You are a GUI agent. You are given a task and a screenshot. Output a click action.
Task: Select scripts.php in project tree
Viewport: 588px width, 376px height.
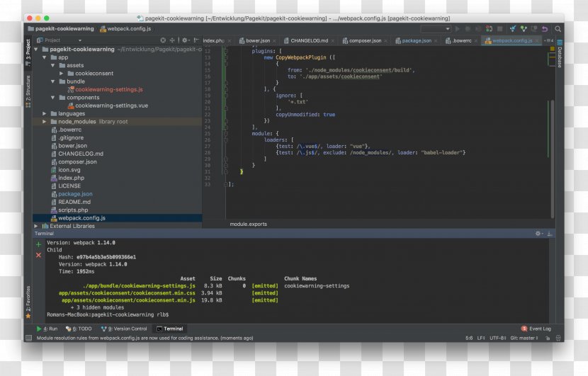click(x=73, y=210)
